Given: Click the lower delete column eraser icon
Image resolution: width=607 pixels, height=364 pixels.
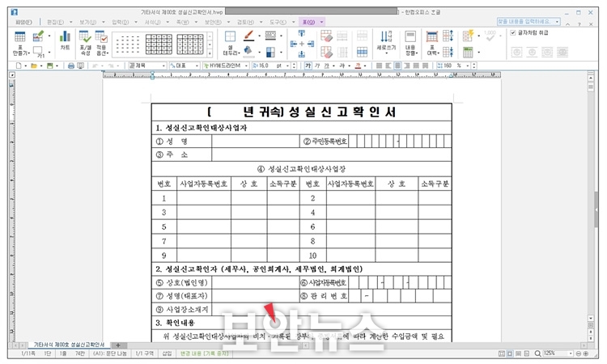Looking at the screenshot, I should click(326, 52).
